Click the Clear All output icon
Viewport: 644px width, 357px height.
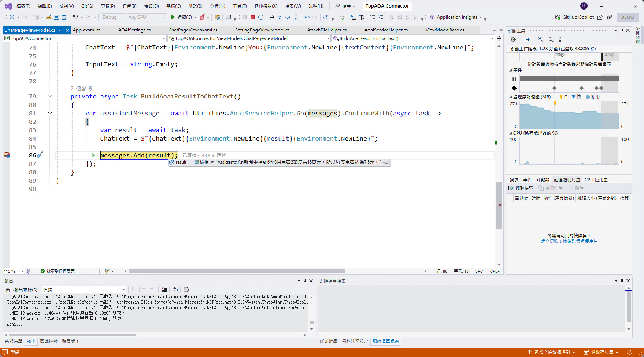(x=164, y=290)
